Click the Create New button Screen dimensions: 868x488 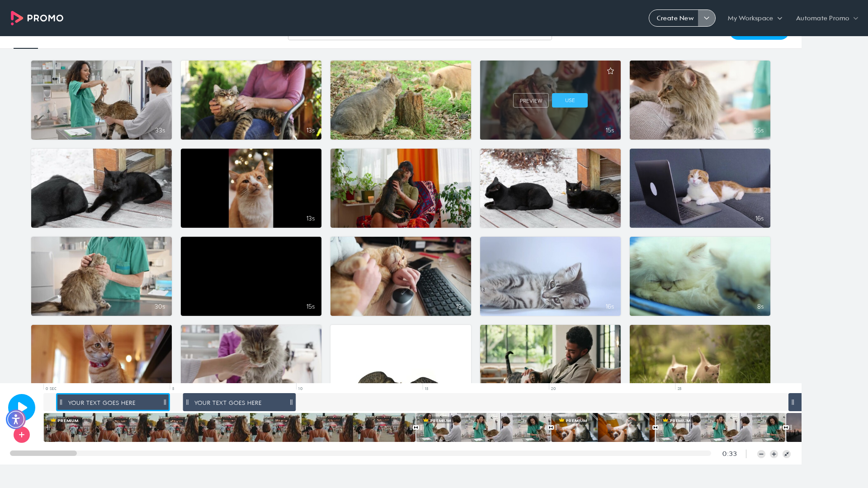tap(675, 18)
